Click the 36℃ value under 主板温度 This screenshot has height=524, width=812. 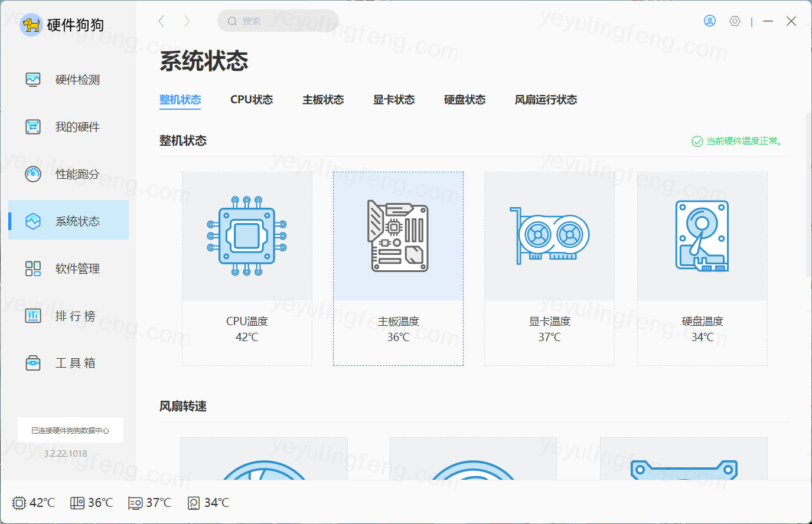pyautogui.click(x=399, y=337)
